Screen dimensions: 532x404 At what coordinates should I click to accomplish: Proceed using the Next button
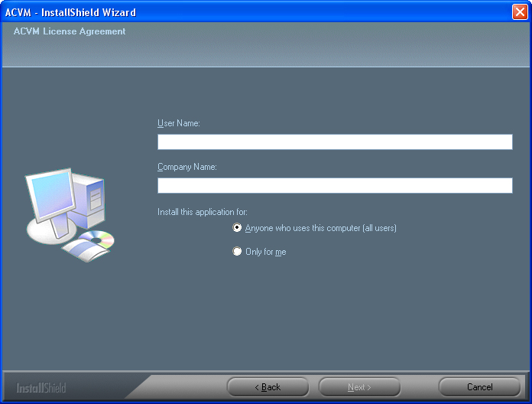(x=360, y=387)
